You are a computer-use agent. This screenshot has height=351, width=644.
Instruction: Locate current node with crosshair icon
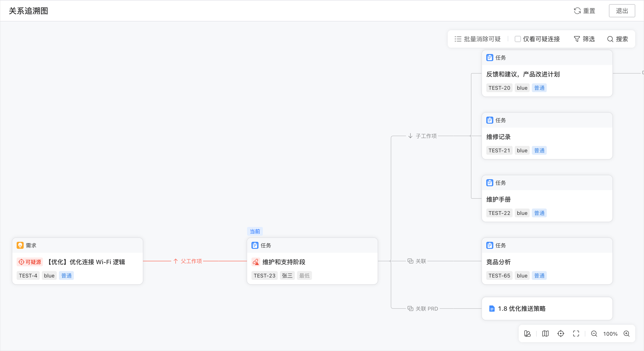pos(561,333)
